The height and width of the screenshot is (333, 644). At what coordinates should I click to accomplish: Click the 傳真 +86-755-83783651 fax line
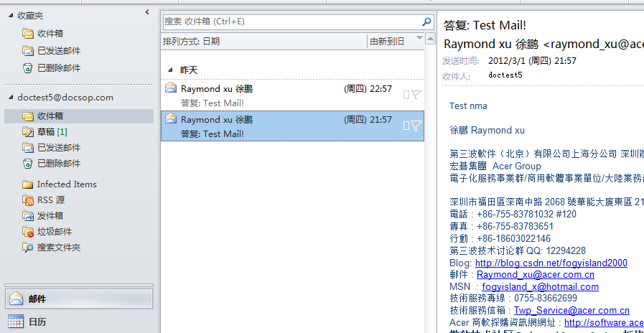tap(501, 227)
